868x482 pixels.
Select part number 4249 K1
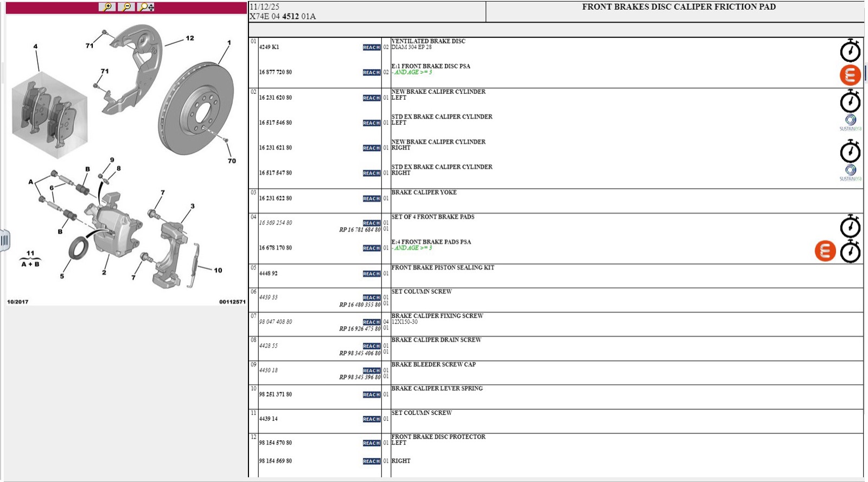(269, 47)
